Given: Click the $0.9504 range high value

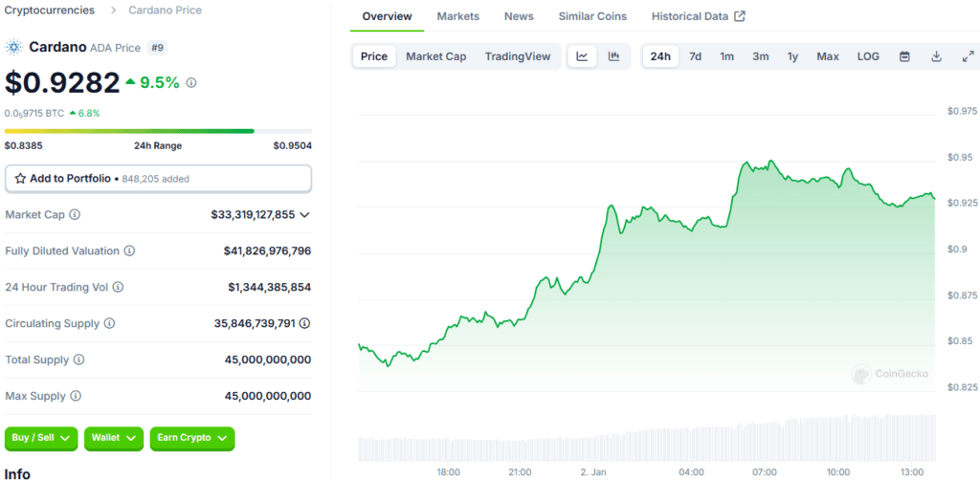Looking at the screenshot, I should 293,146.
